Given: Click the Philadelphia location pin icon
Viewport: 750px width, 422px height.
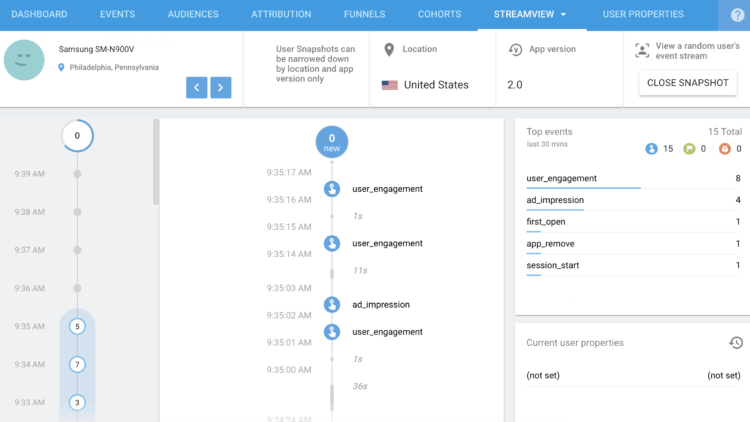Looking at the screenshot, I should (x=61, y=67).
